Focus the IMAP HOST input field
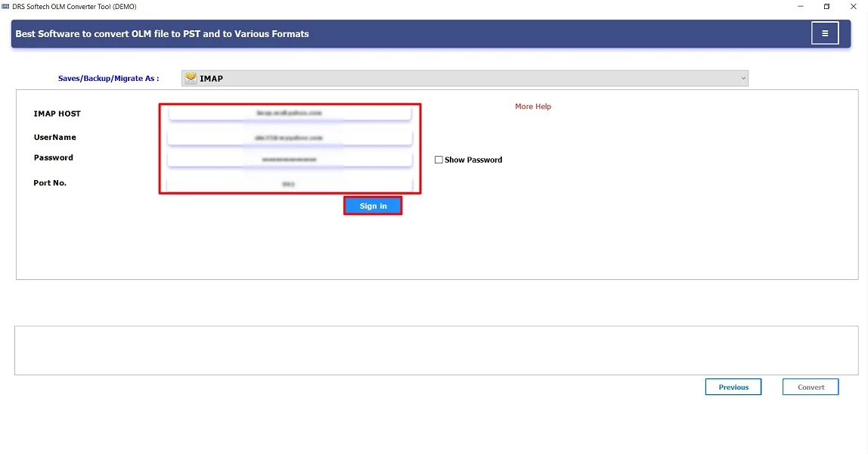Image resolution: width=868 pixels, height=454 pixels. [x=290, y=113]
